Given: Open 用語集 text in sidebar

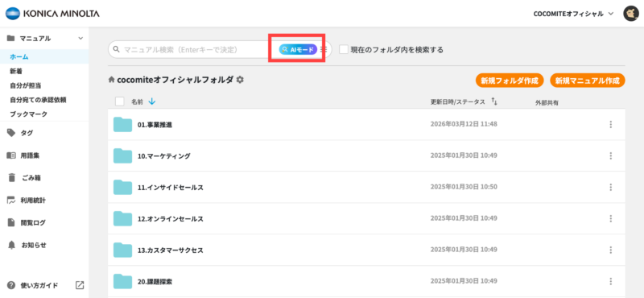Looking at the screenshot, I should click(x=30, y=155).
